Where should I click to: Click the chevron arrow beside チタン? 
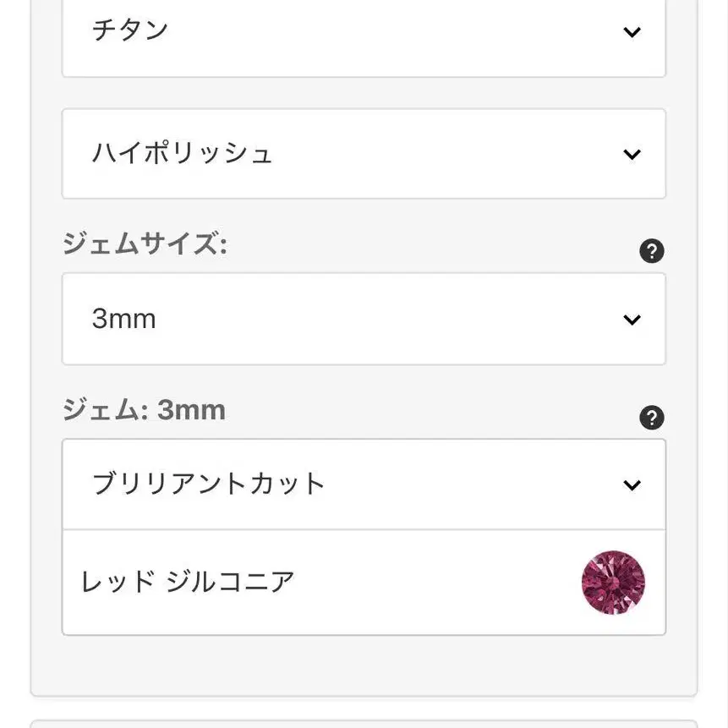632,32
